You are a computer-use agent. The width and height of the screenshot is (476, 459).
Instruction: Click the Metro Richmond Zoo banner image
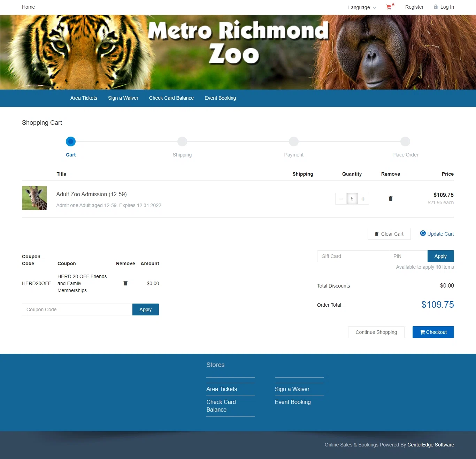click(x=238, y=52)
